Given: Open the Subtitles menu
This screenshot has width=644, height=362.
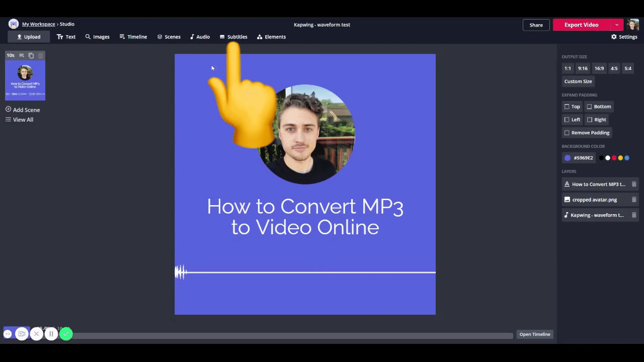Looking at the screenshot, I should tap(233, 37).
